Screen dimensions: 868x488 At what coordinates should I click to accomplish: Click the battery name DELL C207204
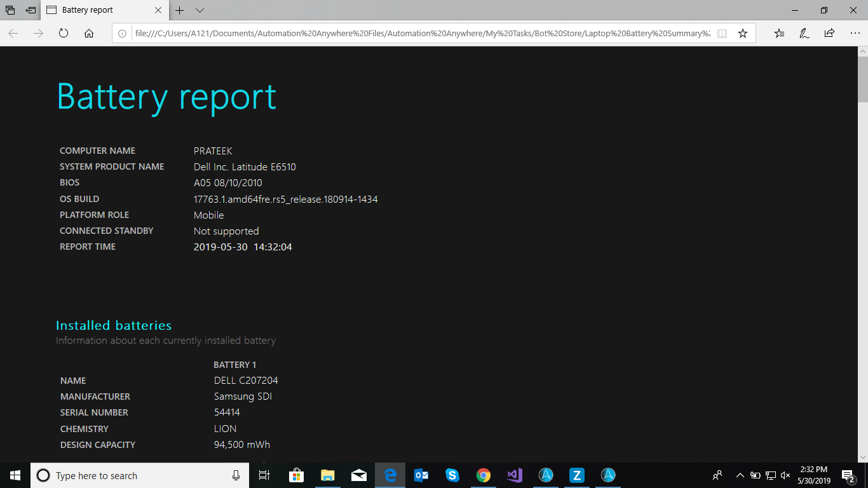246,381
